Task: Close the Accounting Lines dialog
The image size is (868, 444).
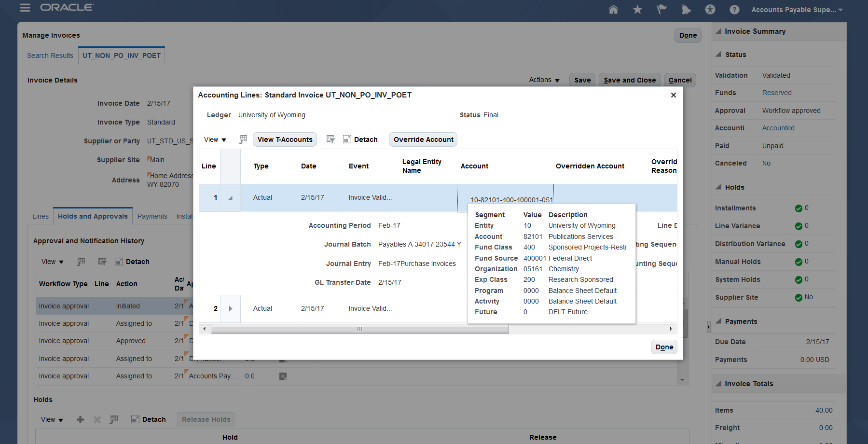Action: pos(673,95)
